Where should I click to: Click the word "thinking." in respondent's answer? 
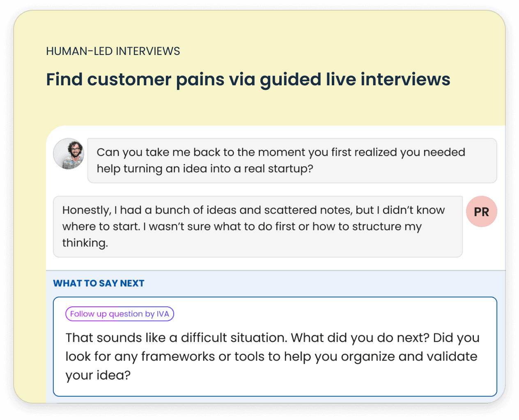(85, 243)
